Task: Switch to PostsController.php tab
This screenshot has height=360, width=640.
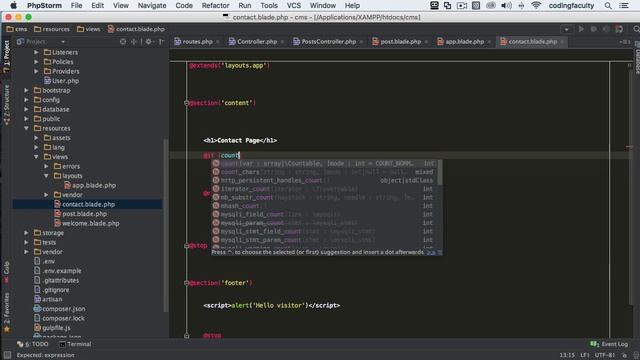Action: (x=328, y=42)
